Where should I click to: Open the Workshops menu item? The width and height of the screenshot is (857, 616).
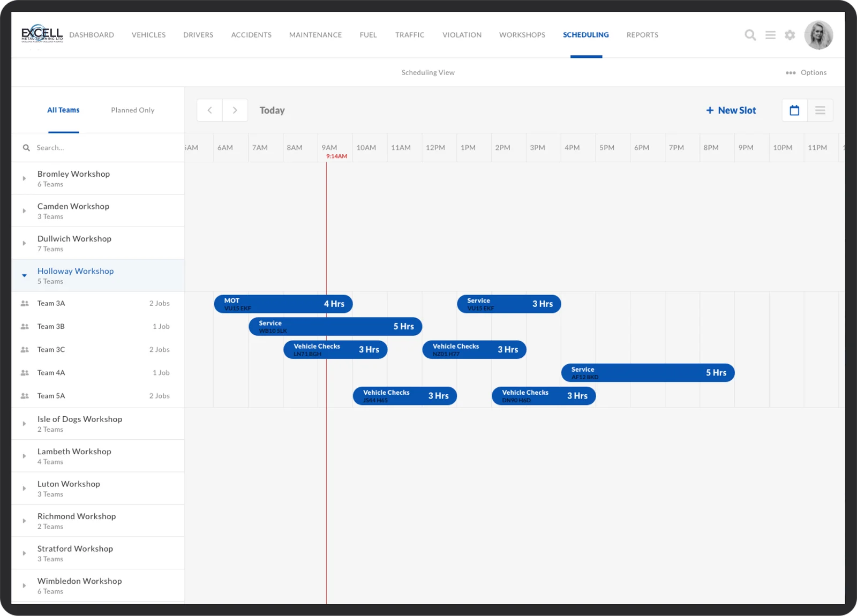522,35
